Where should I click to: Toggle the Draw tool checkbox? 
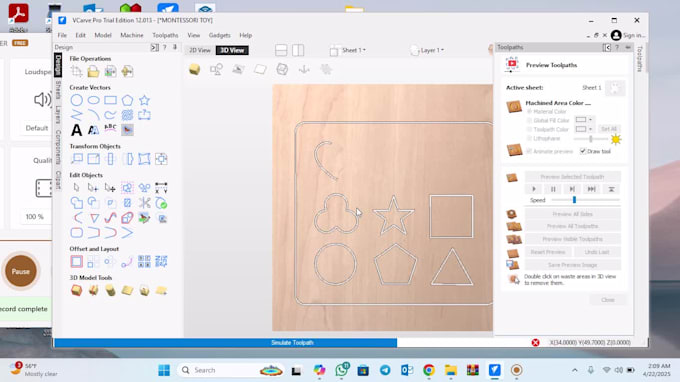tap(583, 151)
